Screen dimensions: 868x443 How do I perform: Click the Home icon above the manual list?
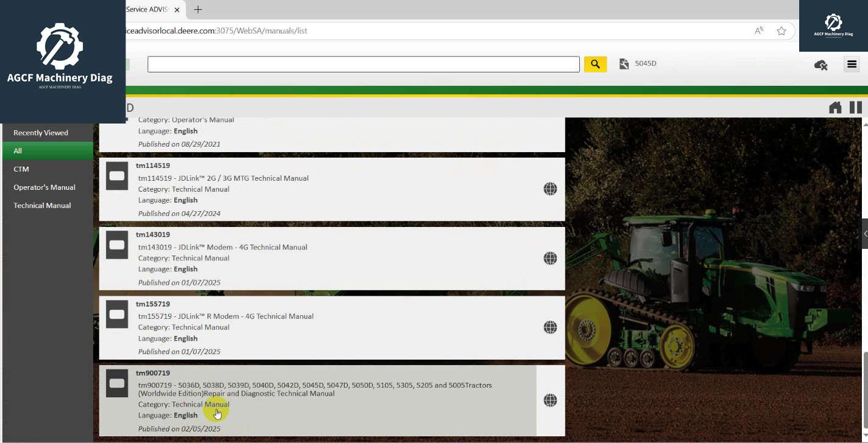[x=835, y=108]
